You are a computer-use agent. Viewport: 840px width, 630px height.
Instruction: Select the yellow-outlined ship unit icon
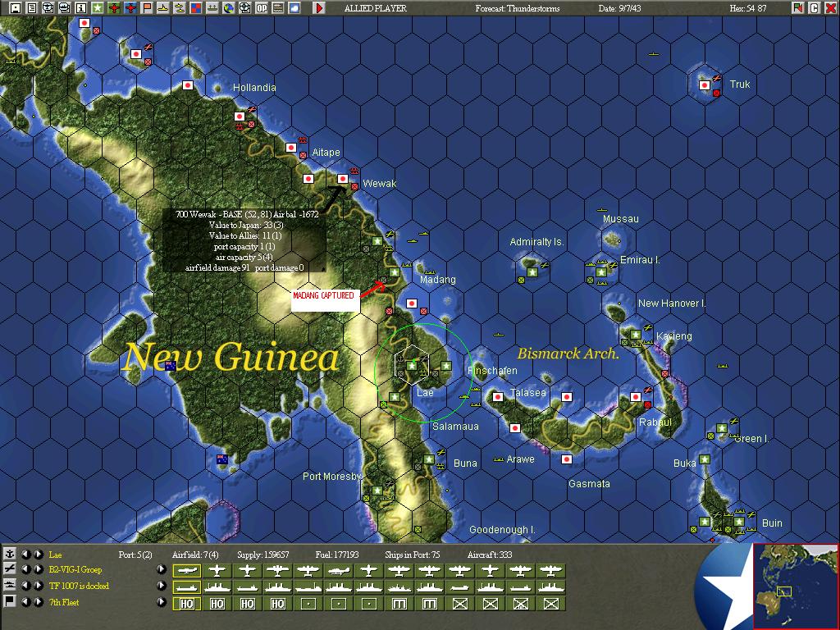click(x=187, y=587)
